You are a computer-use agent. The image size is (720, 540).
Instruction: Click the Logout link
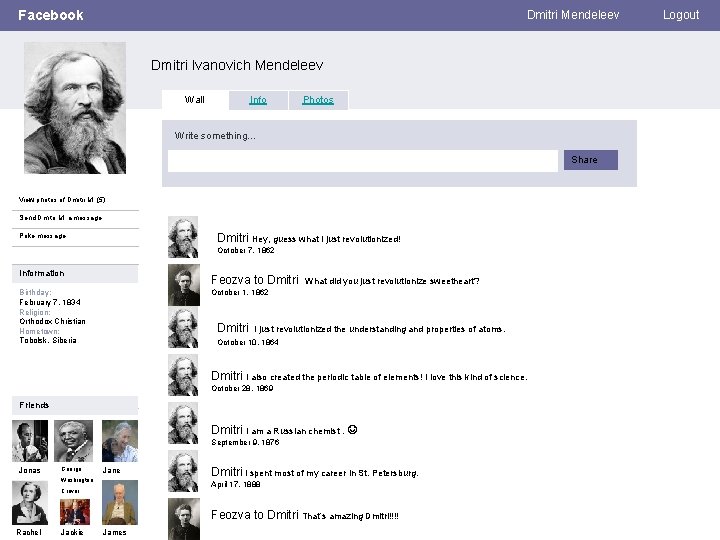click(681, 15)
